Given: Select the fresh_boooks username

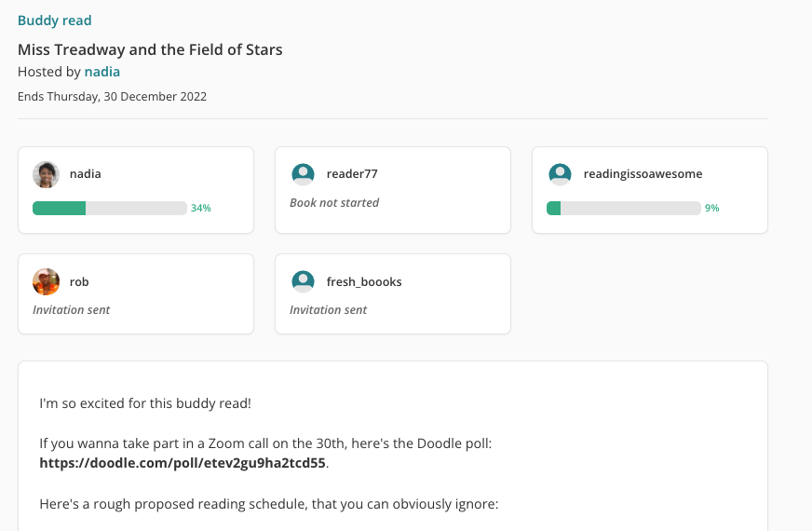Looking at the screenshot, I should click(x=364, y=282).
